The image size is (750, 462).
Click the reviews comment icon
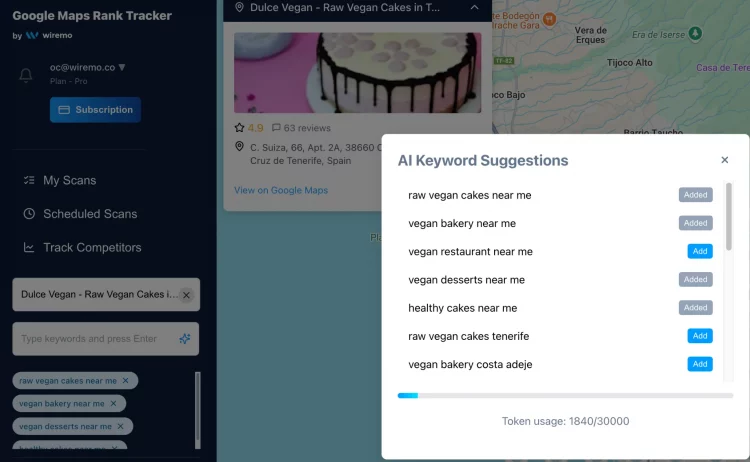point(276,128)
